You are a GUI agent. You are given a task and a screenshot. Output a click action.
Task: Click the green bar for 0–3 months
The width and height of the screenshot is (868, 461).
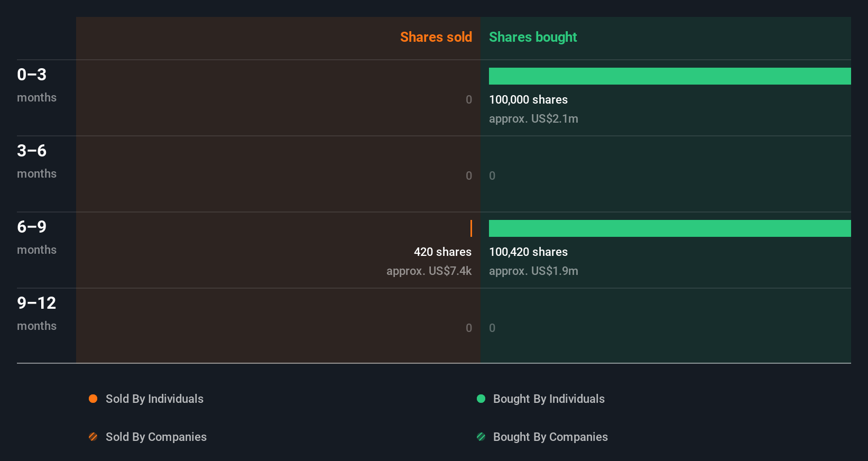pos(670,76)
